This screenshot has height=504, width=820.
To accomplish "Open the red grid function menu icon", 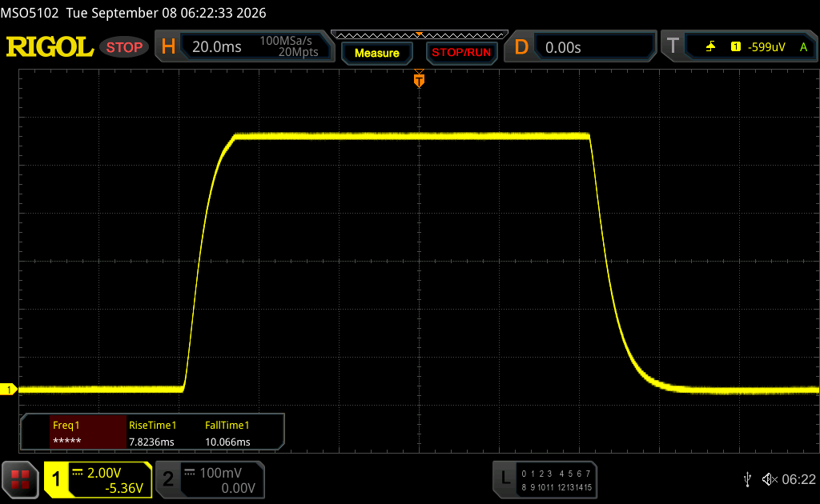I will tap(20, 479).
